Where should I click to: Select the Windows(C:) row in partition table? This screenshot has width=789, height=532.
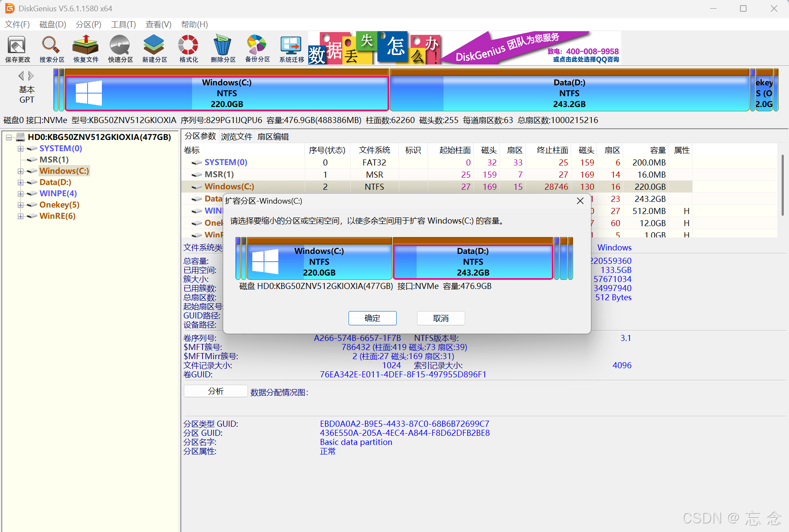[x=436, y=187]
